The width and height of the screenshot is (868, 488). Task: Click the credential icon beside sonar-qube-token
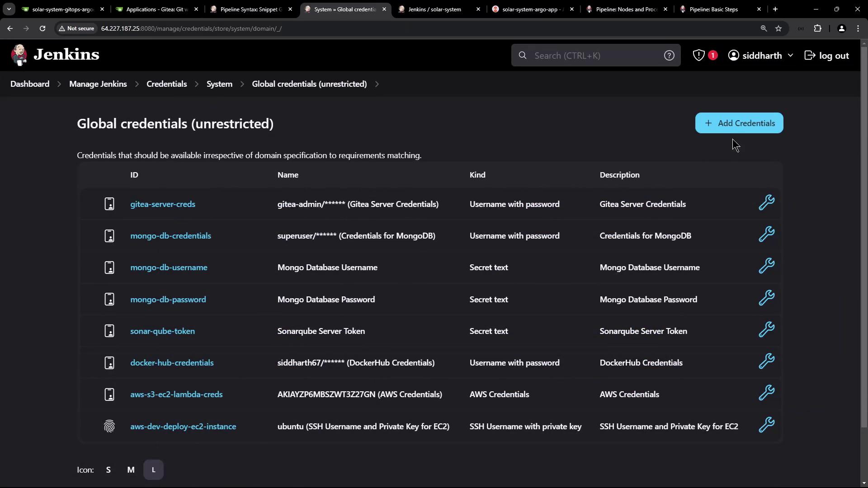pos(109,331)
